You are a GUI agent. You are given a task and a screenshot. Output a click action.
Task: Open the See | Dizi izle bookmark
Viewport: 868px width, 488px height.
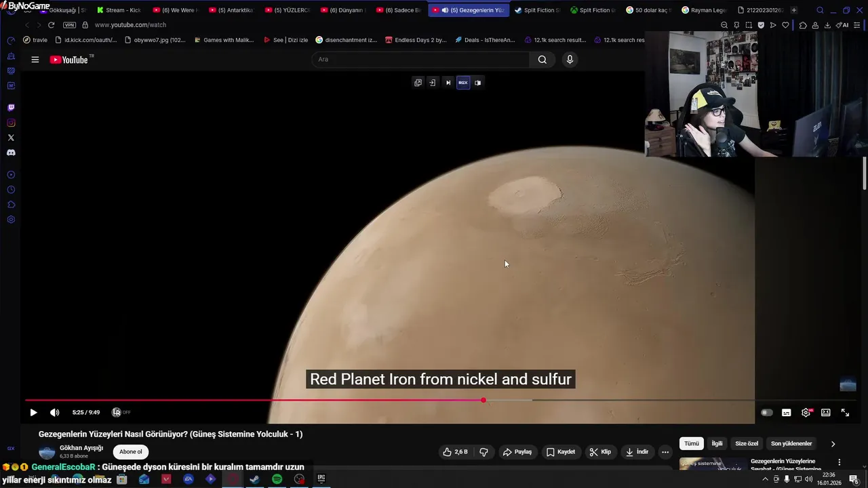pyautogui.click(x=285, y=40)
